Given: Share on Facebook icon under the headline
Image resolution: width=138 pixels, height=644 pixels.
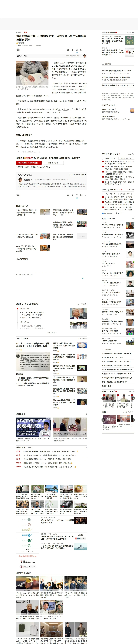Looking at the screenshot, I should pyautogui.click(x=73, y=50).
